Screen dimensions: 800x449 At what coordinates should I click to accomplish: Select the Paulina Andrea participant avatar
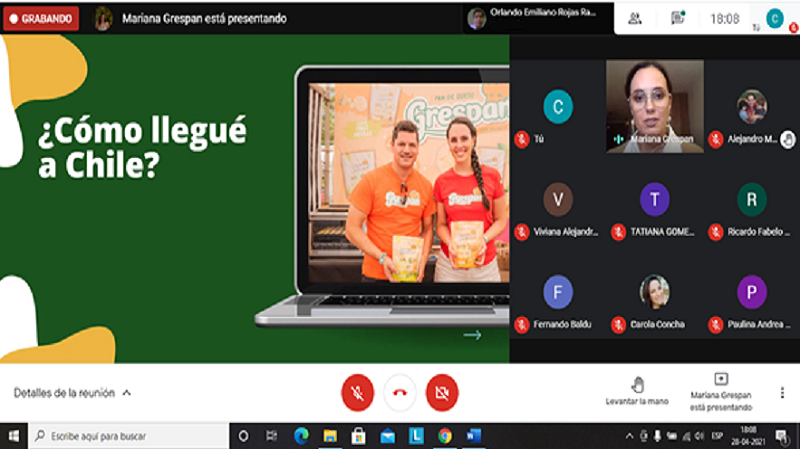pos(752,292)
